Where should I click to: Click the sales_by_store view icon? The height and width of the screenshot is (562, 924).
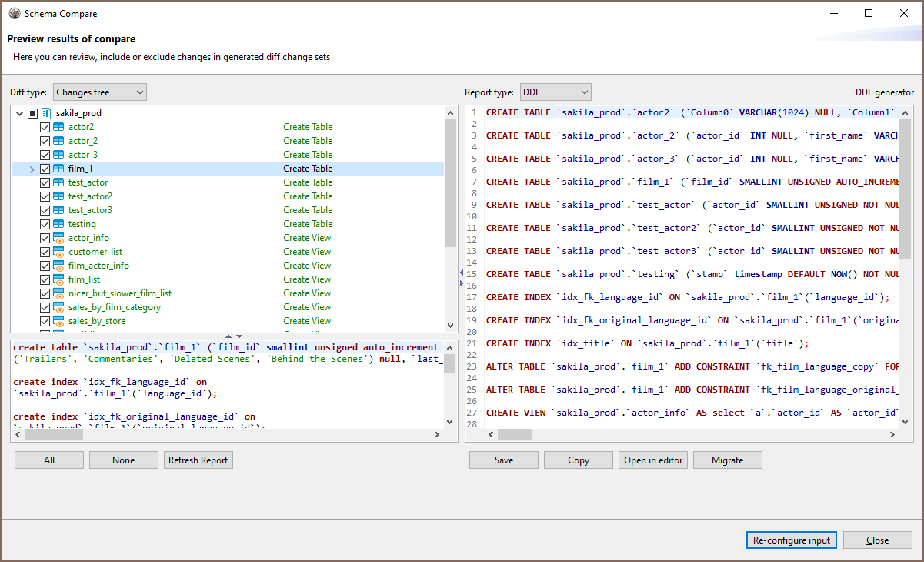click(x=58, y=321)
